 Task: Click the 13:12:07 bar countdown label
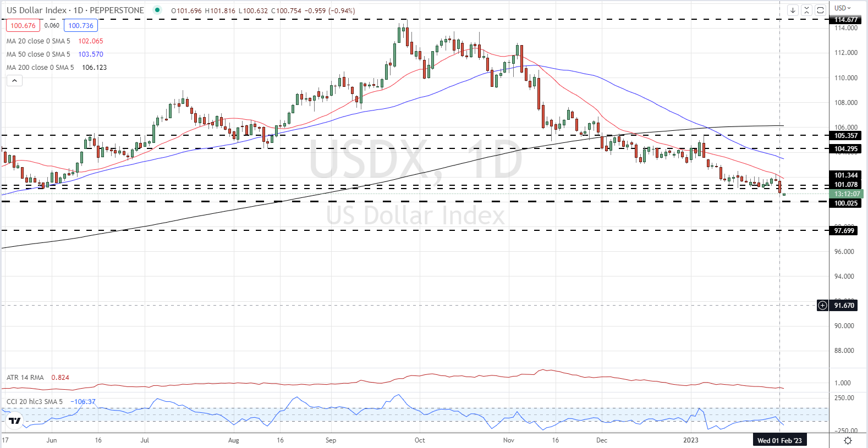tap(847, 193)
